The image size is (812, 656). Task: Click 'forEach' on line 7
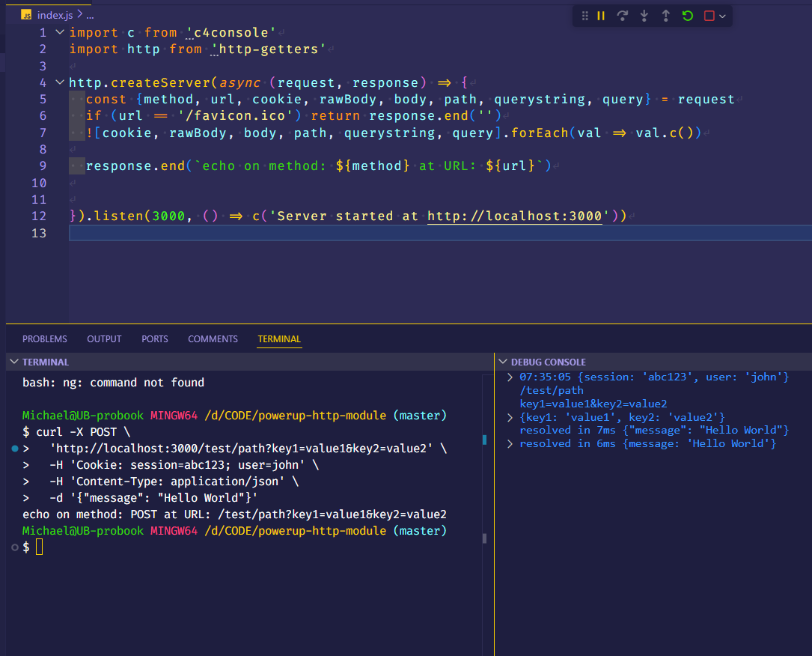(540, 133)
